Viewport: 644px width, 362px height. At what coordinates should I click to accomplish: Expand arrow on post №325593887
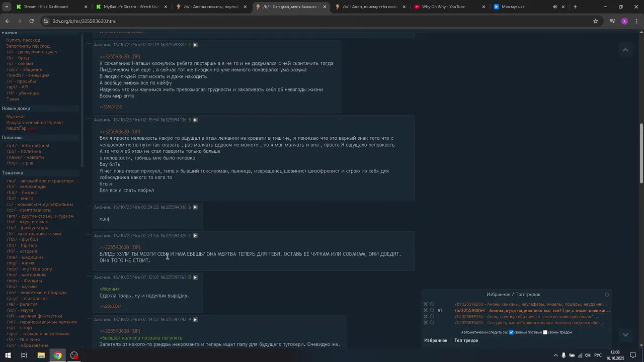click(x=195, y=45)
